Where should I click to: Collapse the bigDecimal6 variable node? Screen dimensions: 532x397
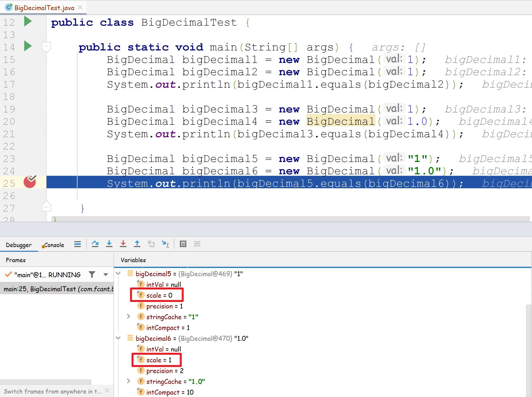[118, 338]
